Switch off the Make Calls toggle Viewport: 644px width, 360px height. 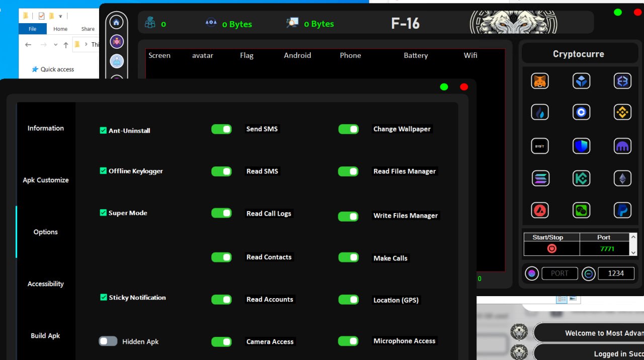348,257
